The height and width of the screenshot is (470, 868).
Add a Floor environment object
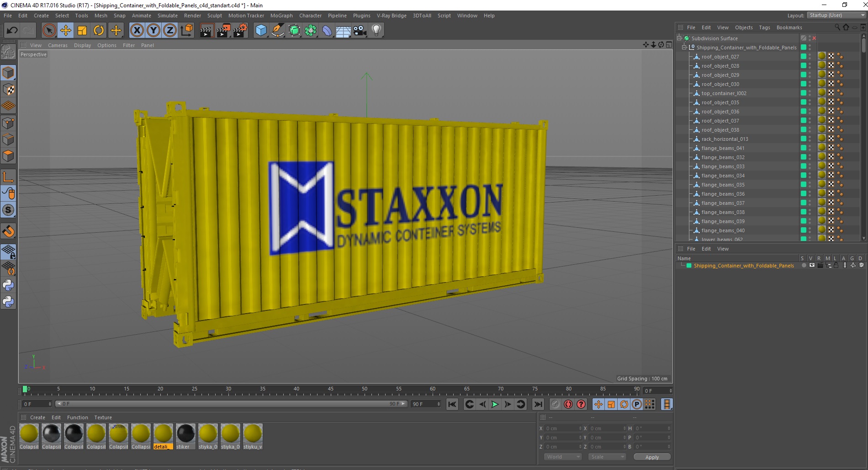344,31
